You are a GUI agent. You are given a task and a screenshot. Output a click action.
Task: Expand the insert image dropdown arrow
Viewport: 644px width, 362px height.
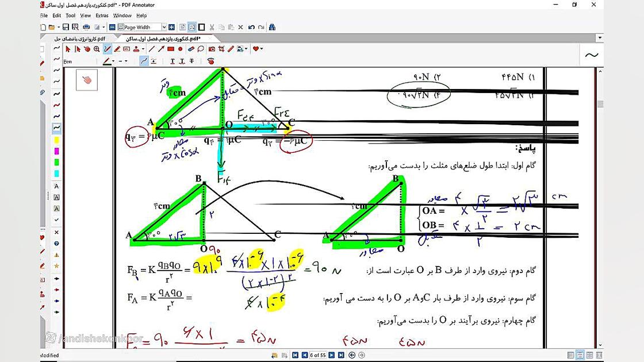(246, 49)
